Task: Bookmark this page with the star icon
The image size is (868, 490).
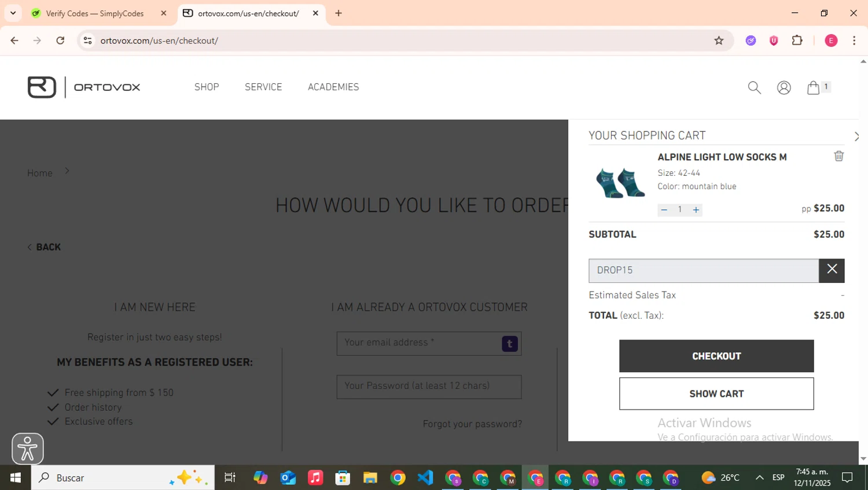Action: coord(719,40)
